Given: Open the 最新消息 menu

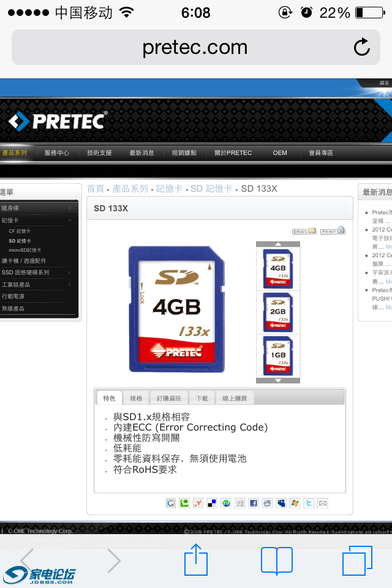Looking at the screenshot, I should click(142, 153).
